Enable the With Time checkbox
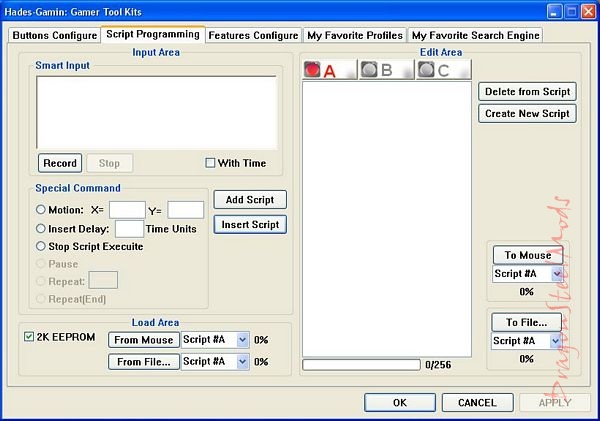600x421 pixels. click(x=210, y=163)
